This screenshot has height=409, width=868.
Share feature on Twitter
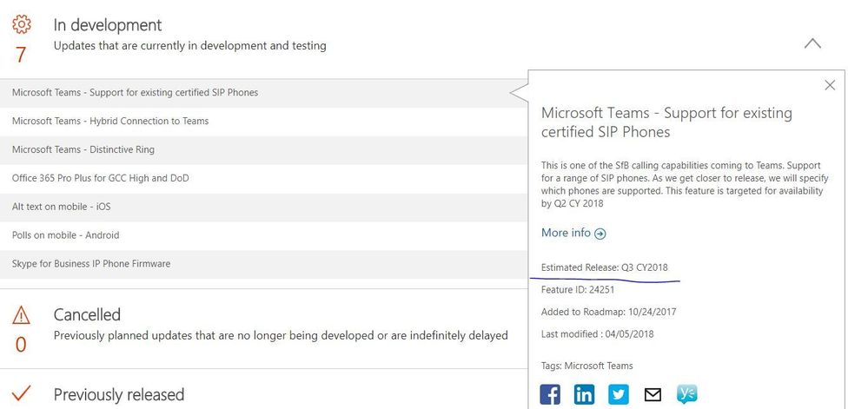point(619,394)
